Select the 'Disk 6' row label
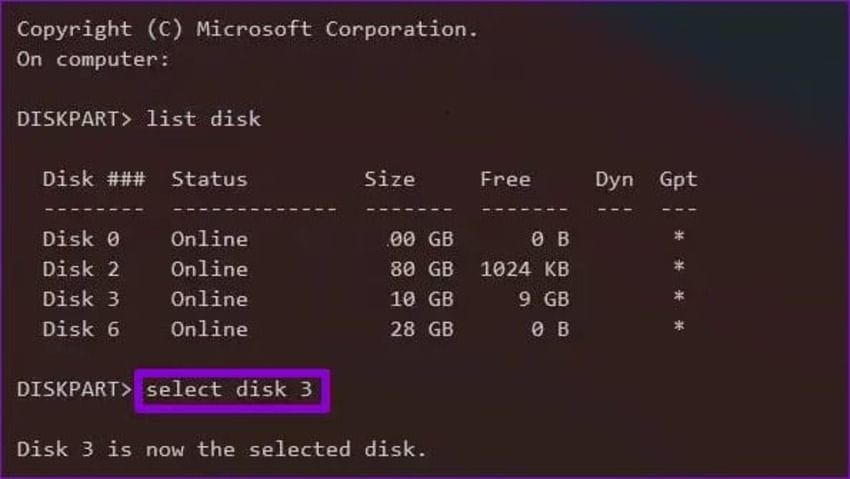Screen dimensions: 850x479 (x=82, y=329)
